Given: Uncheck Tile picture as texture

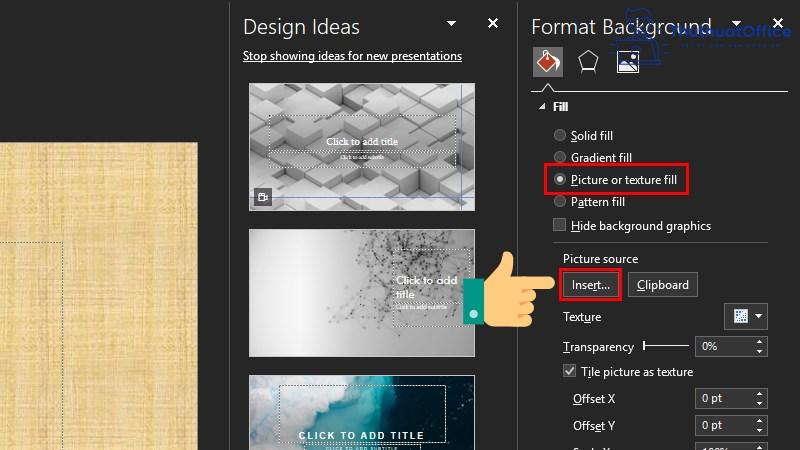Looking at the screenshot, I should point(570,372).
